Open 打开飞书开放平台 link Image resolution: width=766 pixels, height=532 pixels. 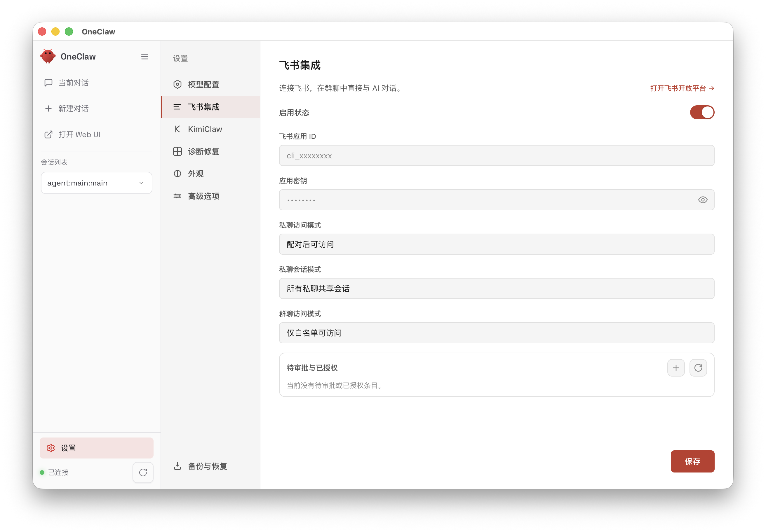682,88
